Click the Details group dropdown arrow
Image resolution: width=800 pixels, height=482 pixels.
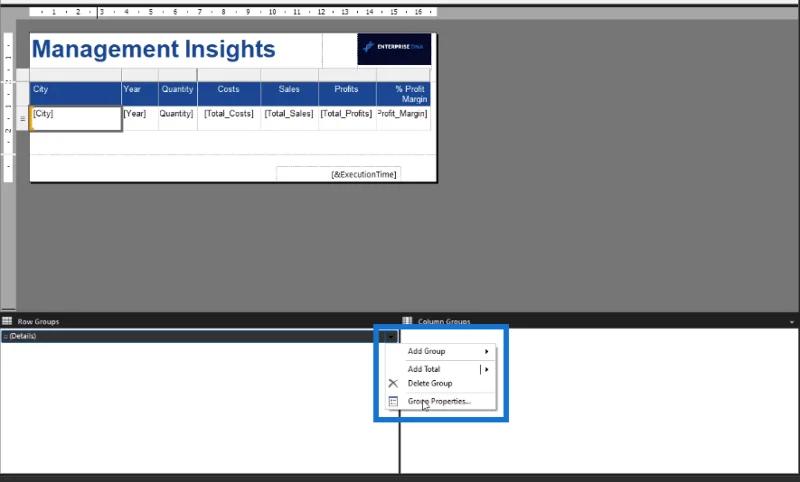pos(391,336)
